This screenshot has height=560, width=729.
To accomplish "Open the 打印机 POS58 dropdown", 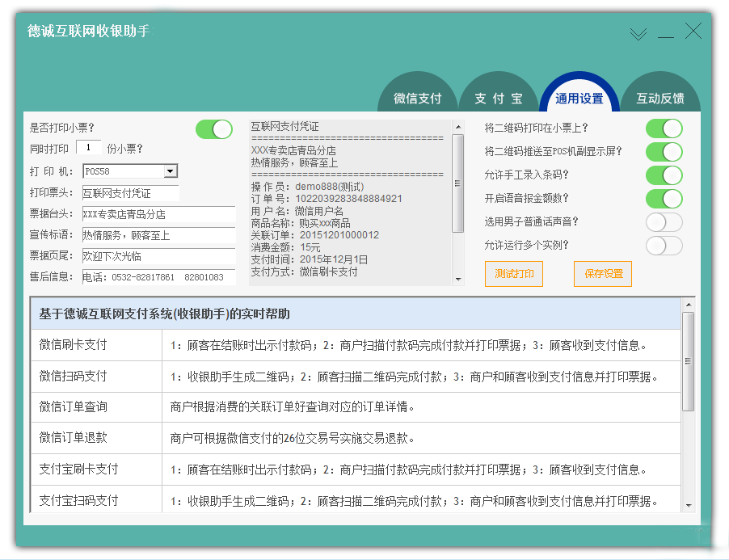I will point(170,171).
